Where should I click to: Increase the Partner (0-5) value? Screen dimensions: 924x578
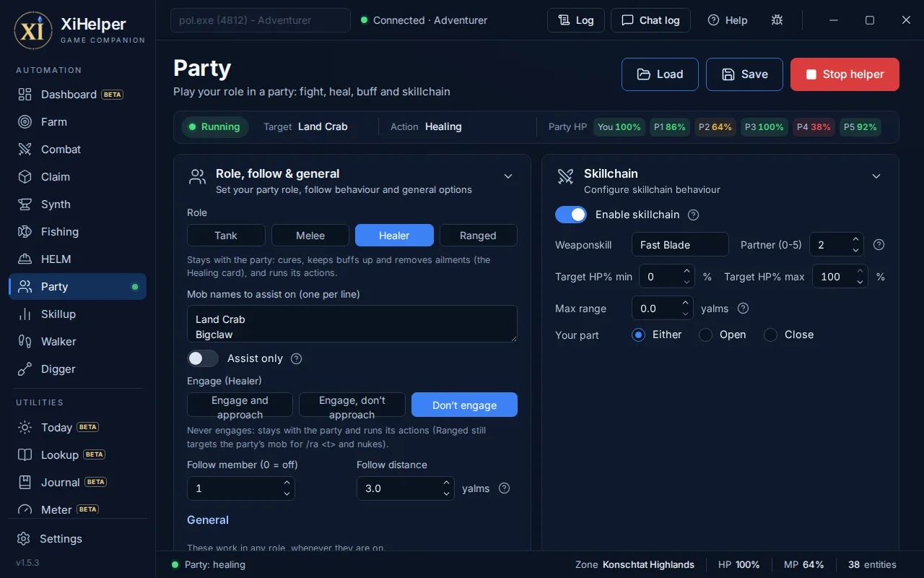856,240
